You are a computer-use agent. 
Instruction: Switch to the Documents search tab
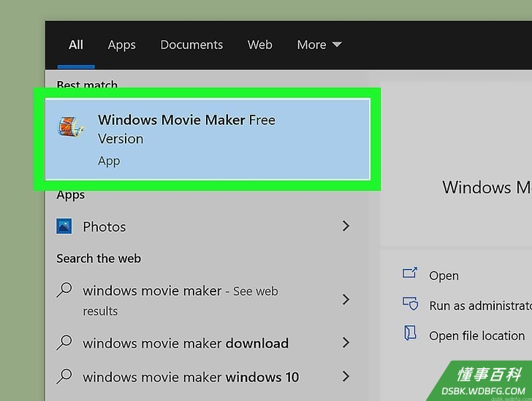coord(191,45)
